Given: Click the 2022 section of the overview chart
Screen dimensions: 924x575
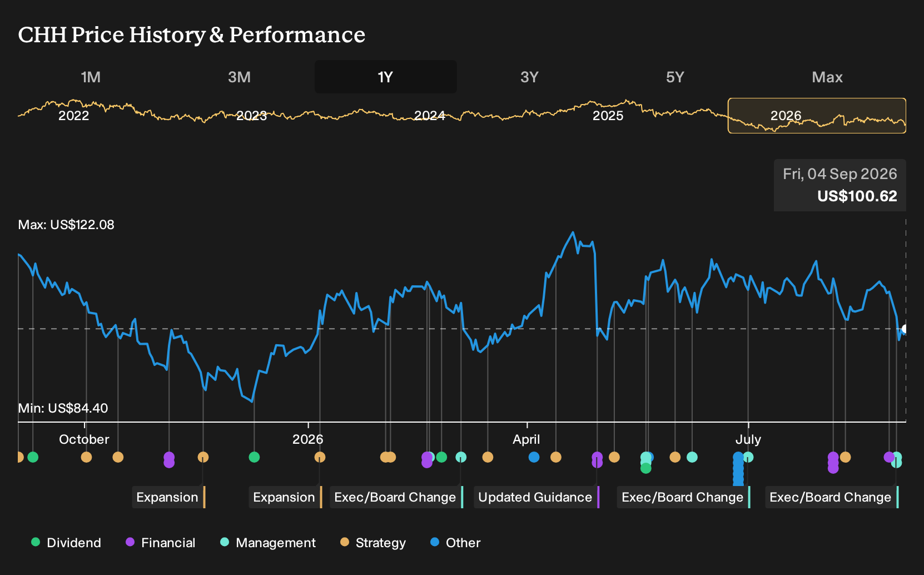Looking at the screenshot, I should click(73, 116).
